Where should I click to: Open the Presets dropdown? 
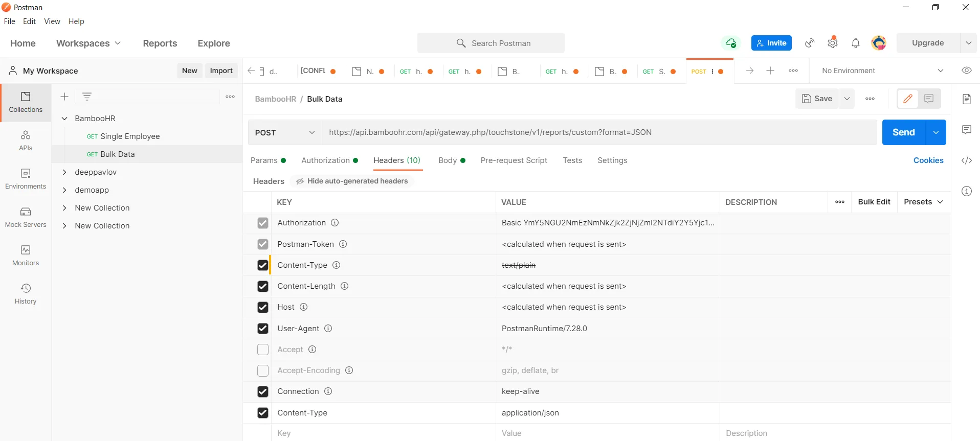(x=923, y=202)
